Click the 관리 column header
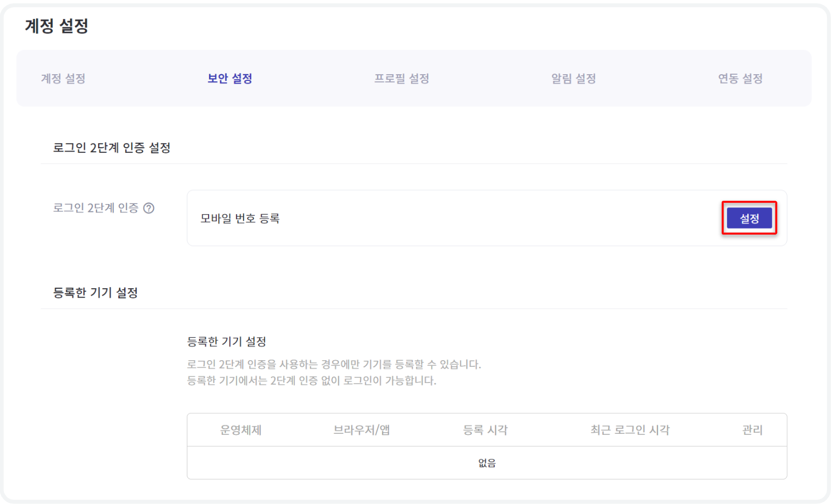The image size is (832, 504). [x=752, y=430]
